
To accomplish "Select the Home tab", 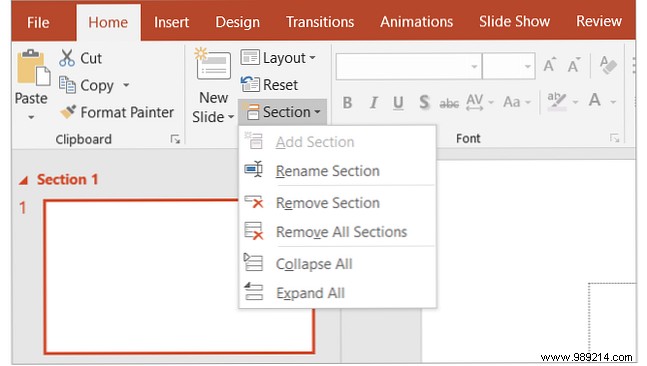I will [x=108, y=22].
